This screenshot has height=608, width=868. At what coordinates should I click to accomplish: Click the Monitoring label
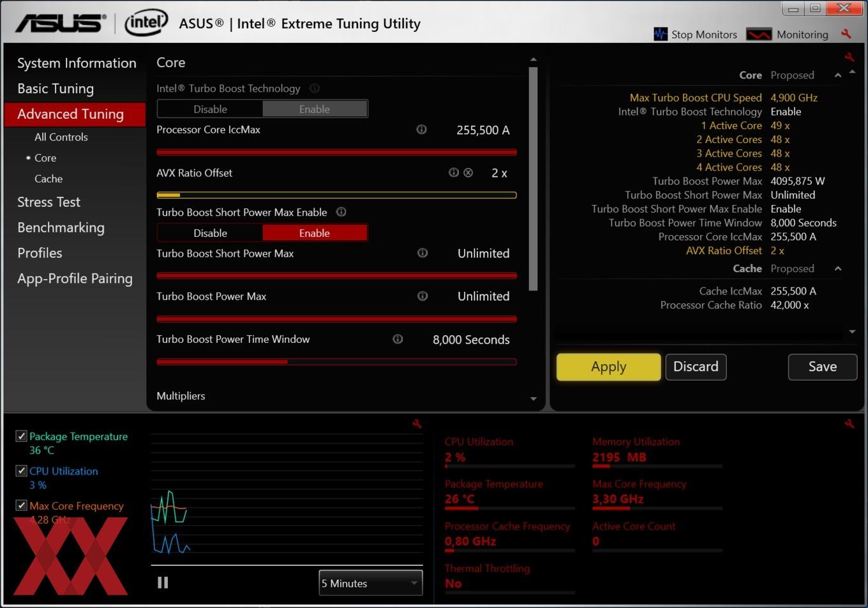[802, 34]
